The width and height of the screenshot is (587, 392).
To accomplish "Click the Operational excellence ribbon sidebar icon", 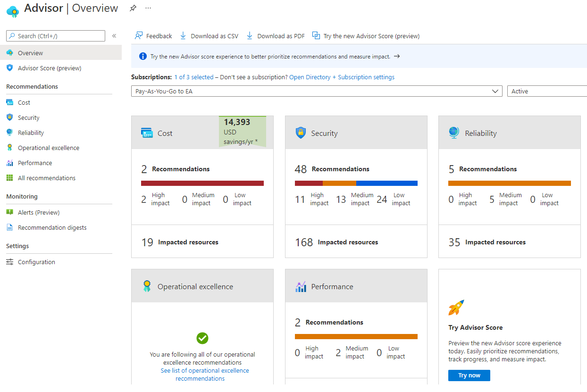I will click(x=9, y=148).
